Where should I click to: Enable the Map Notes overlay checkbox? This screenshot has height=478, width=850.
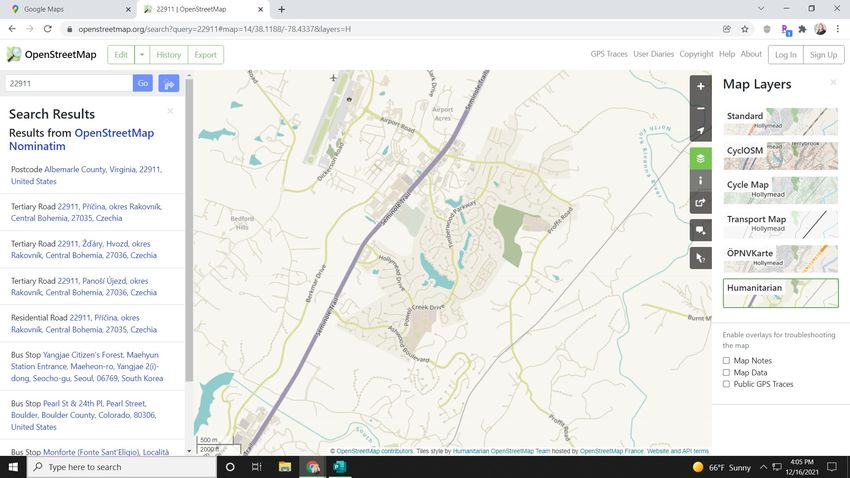(726, 360)
